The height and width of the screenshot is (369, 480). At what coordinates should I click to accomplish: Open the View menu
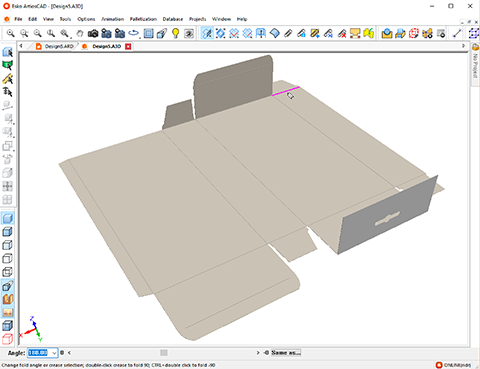[48, 19]
